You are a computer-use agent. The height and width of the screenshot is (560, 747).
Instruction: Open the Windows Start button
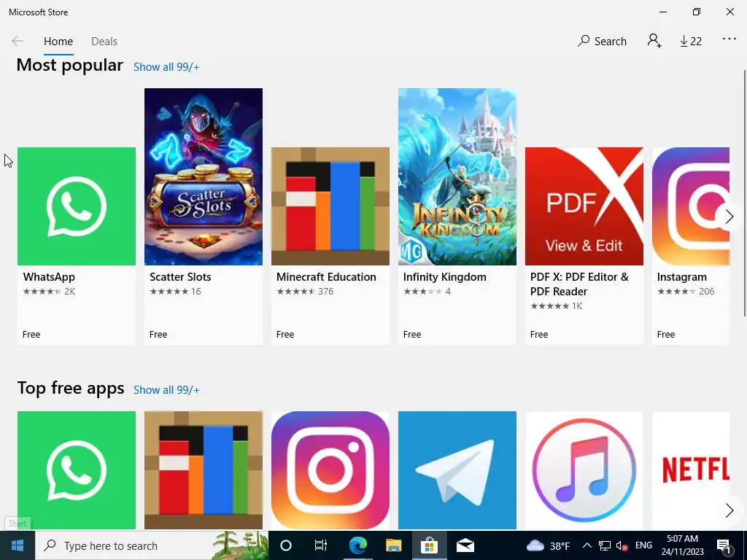18,545
